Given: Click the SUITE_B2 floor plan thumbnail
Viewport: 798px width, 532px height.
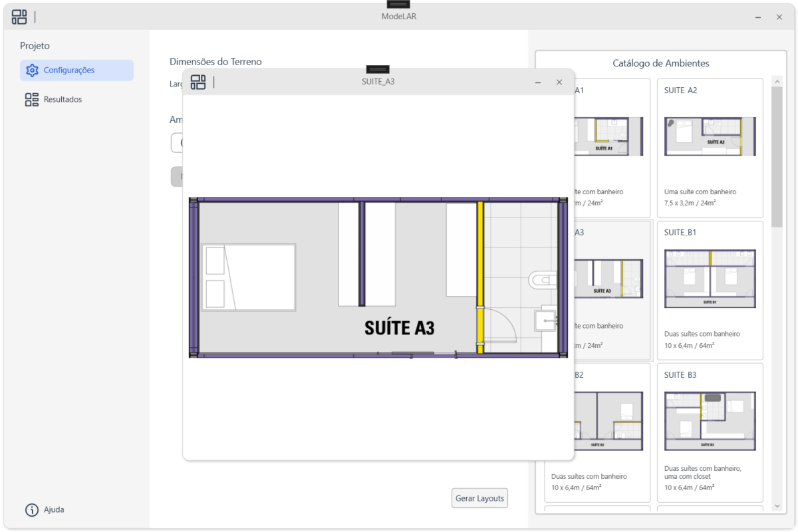Looking at the screenshot, I should pyautogui.click(x=609, y=421).
